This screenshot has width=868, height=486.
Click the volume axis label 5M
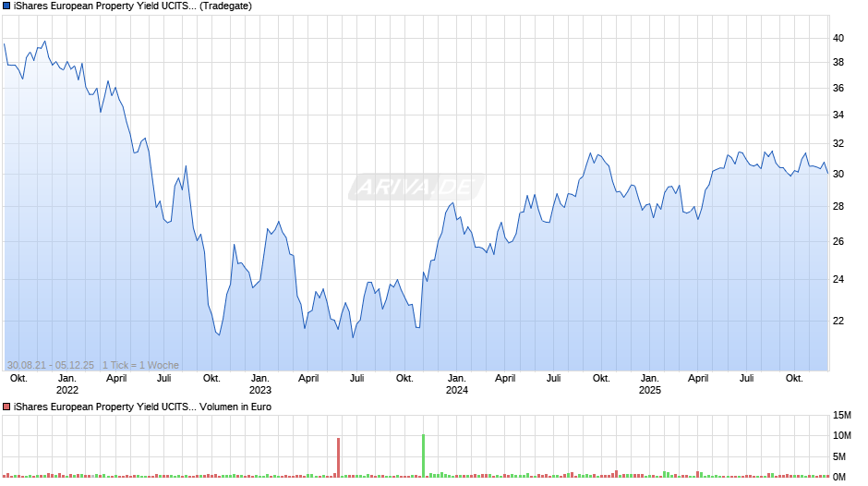839,456
